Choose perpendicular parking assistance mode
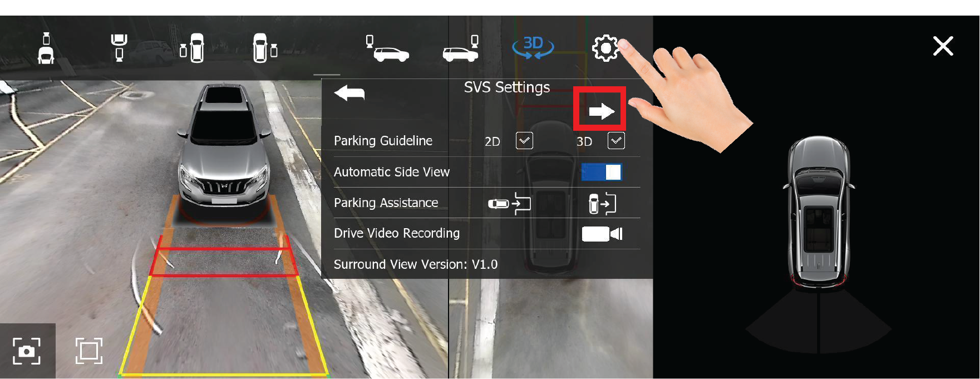The image size is (980, 379). [x=602, y=204]
